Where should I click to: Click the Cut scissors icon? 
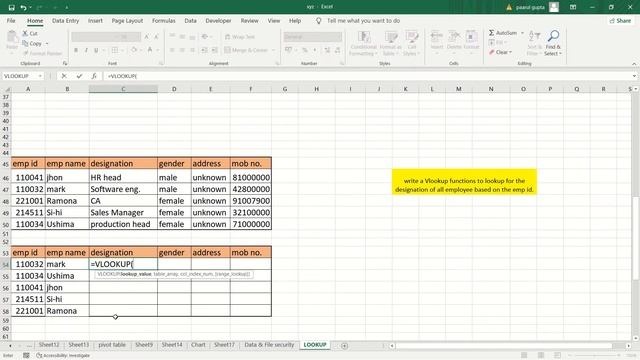click(x=25, y=33)
